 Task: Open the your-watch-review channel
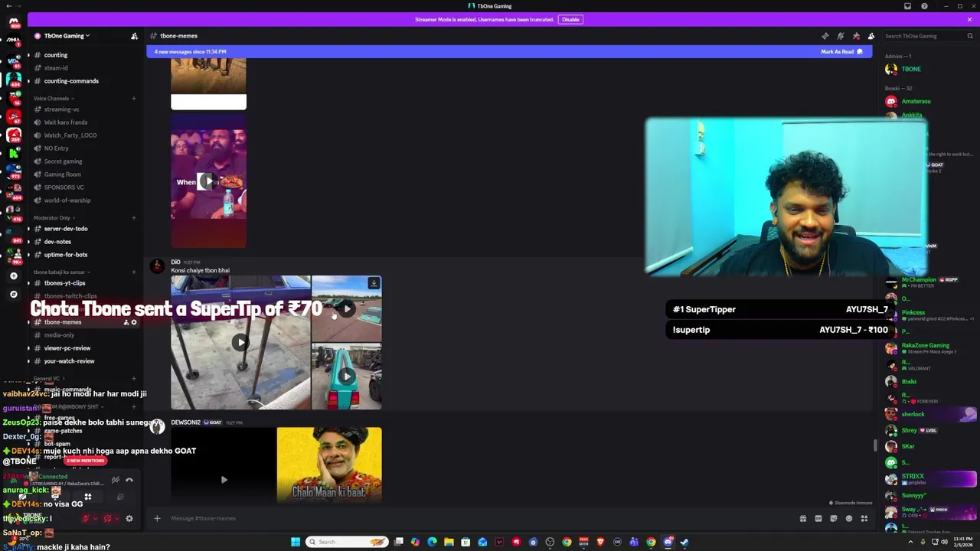[x=84, y=361]
